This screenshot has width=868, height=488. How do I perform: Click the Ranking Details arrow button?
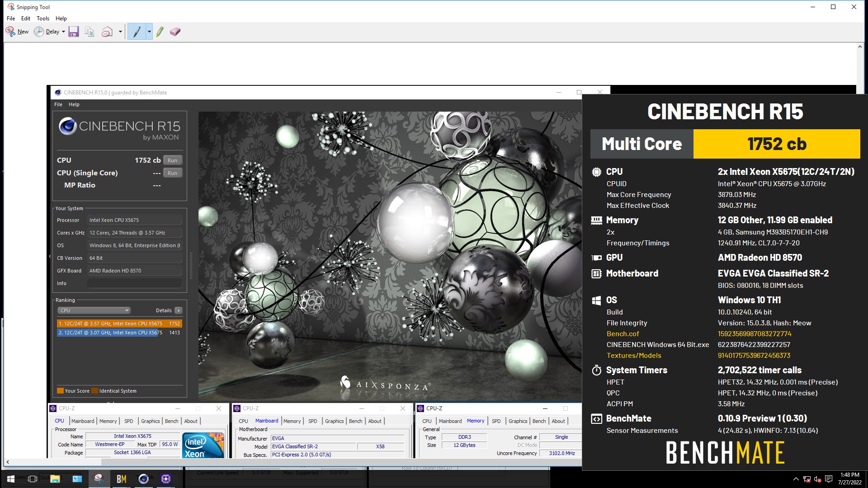[x=179, y=310]
